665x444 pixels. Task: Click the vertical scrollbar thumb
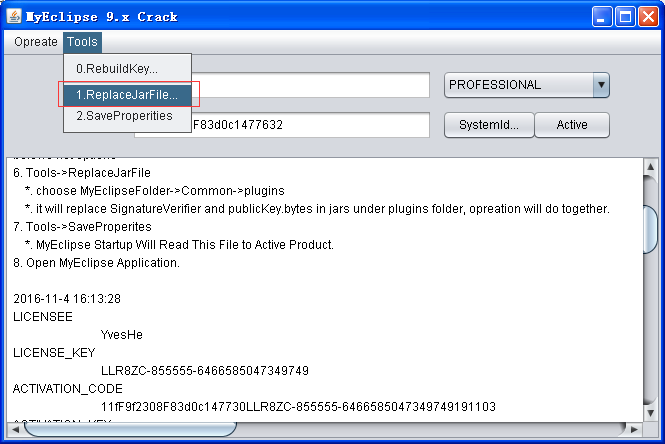650,229
